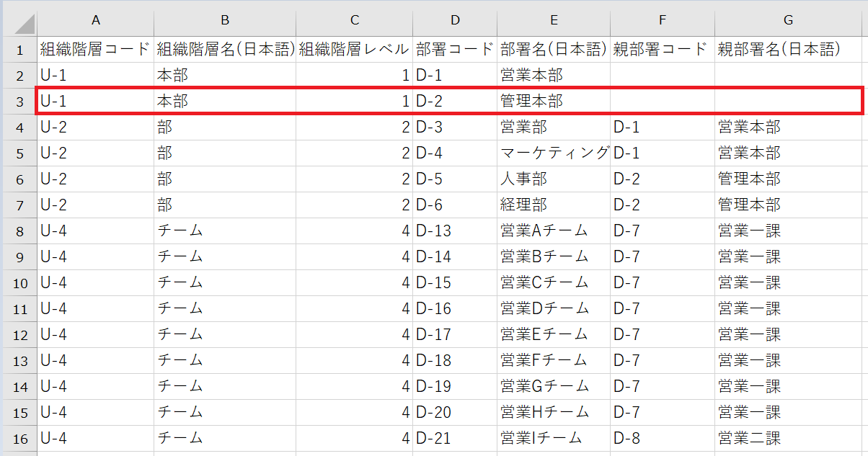Select the row 3 header
Screen dimensions: 868x456
tap(19, 102)
